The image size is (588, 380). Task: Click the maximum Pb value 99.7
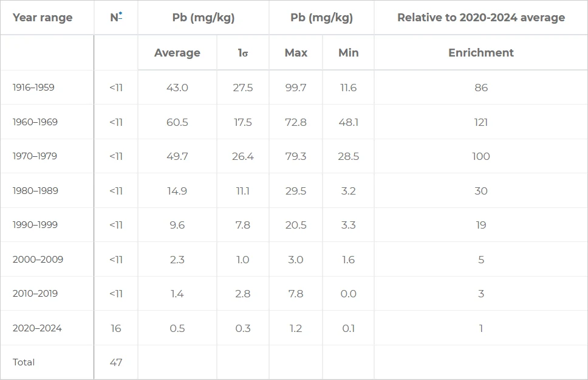coord(296,88)
